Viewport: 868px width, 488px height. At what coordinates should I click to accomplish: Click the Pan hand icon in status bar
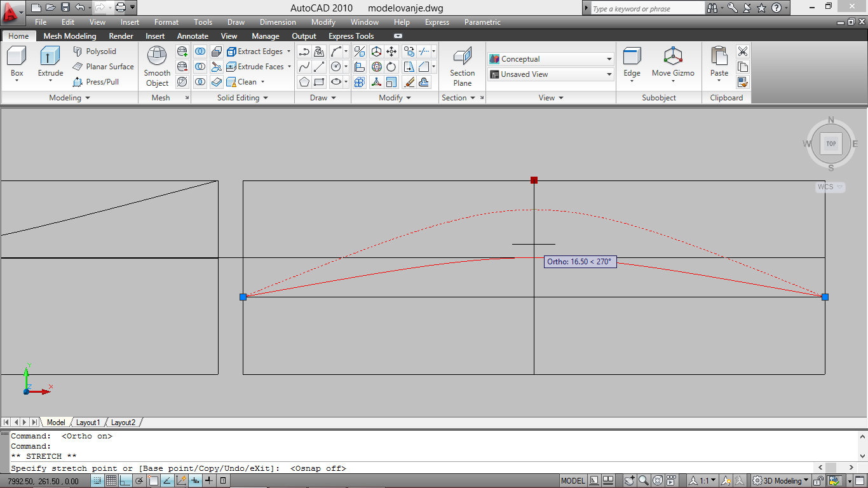click(631, 481)
